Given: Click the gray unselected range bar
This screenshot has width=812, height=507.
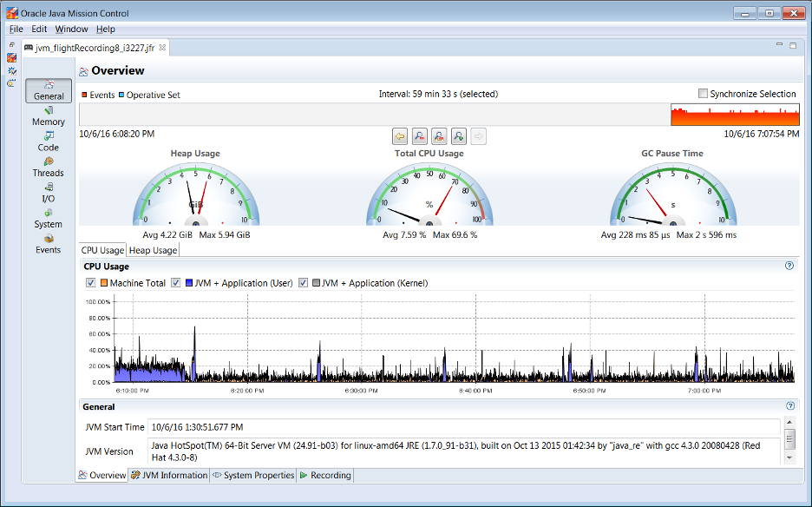Looking at the screenshot, I should (375, 115).
